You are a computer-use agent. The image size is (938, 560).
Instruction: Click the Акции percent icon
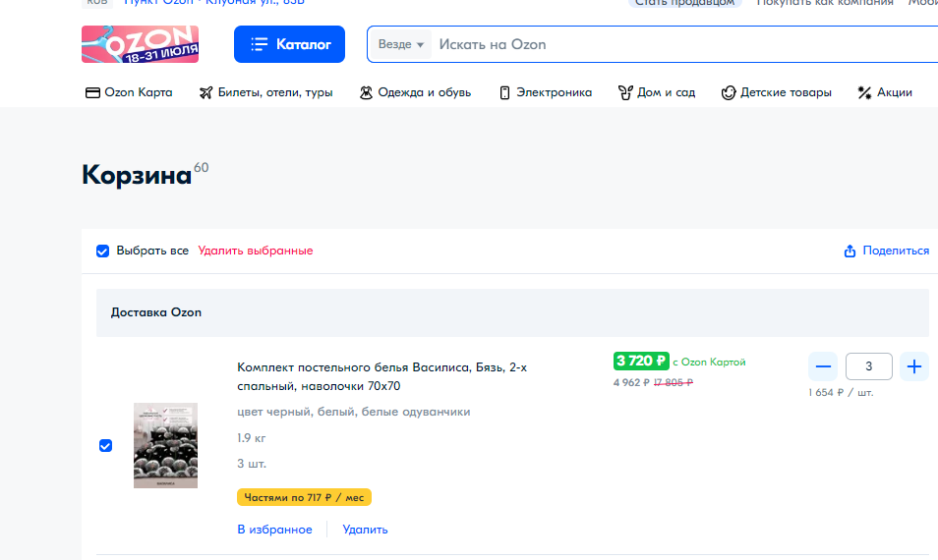pos(865,92)
